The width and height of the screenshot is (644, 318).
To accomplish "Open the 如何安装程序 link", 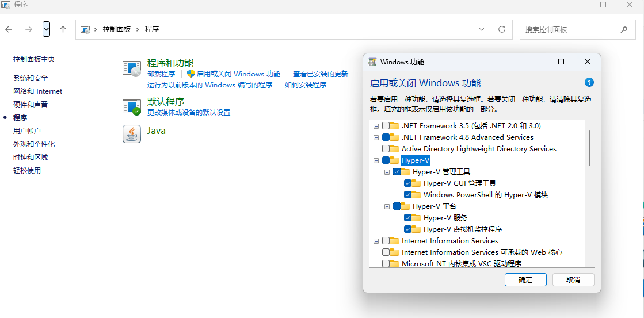I will tap(306, 85).
